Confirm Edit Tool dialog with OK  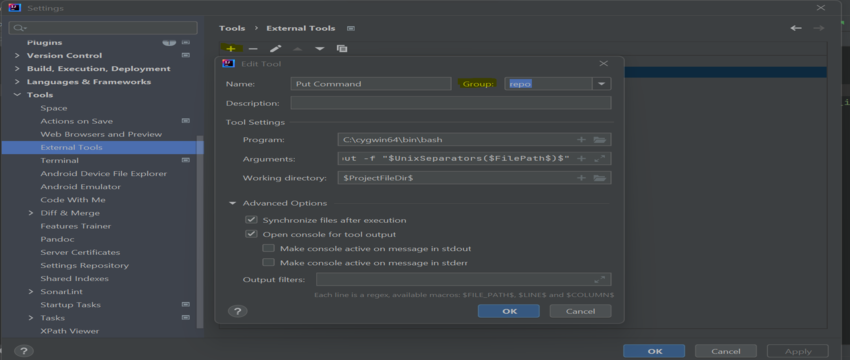tap(509, 311)
